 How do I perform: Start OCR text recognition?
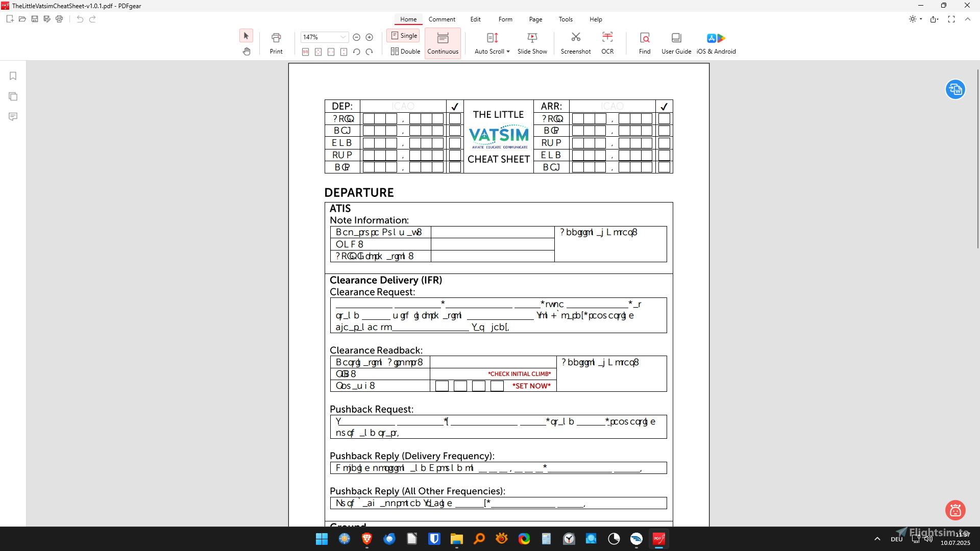tap(607, 43)
